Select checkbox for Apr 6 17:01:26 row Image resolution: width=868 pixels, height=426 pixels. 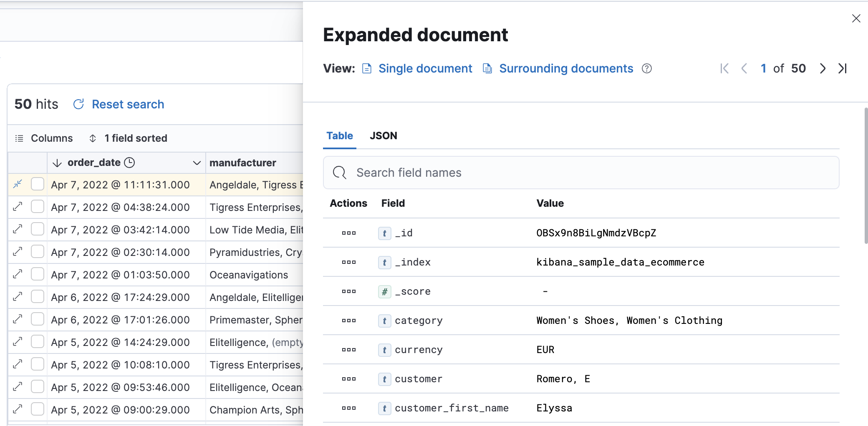pyautogui.click(x=38, y=319)
